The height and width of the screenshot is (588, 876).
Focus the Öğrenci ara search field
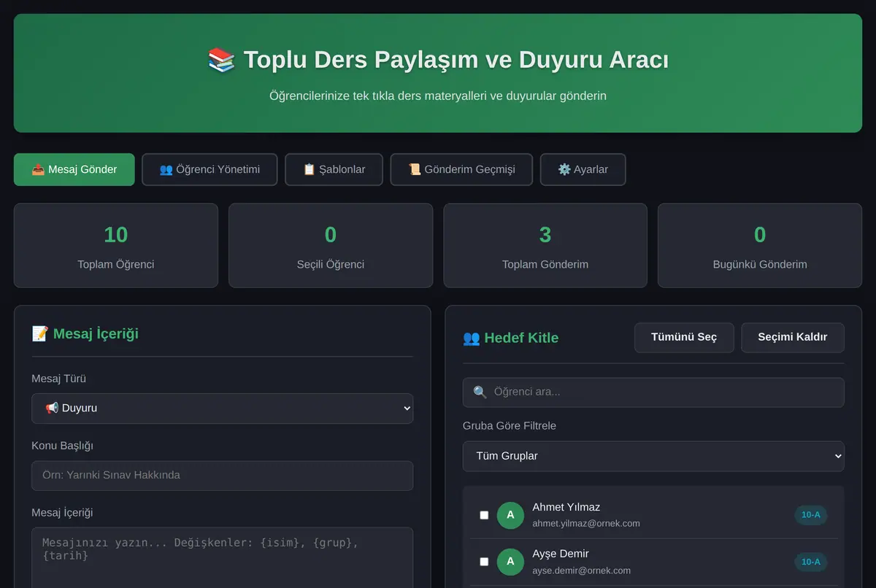pos(653,392)
